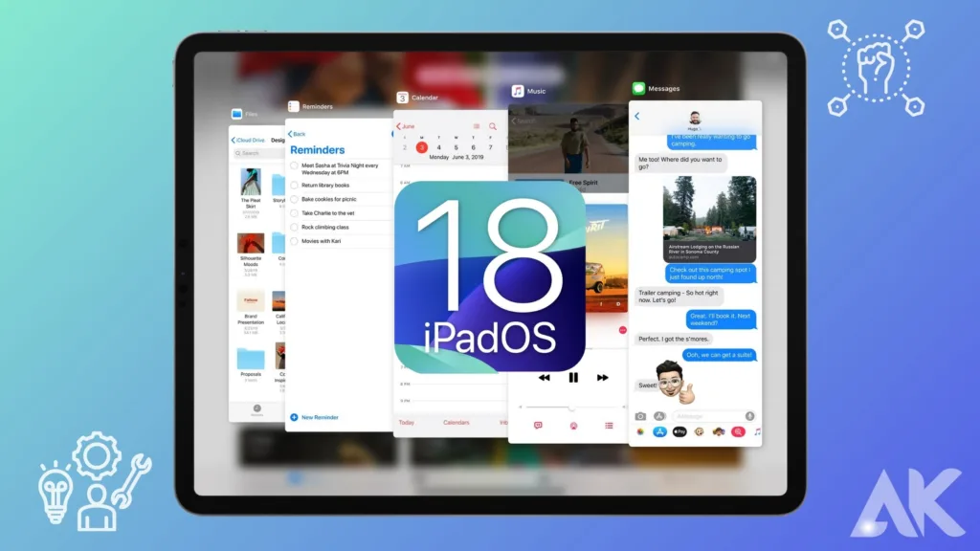Open Animoji monkey in Messages app strip
This screenshot has width=980, height=551.
(700, 431)
